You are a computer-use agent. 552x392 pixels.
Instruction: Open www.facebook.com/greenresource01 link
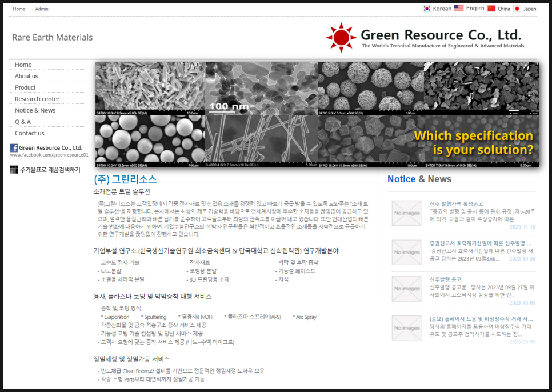(49, 155)
